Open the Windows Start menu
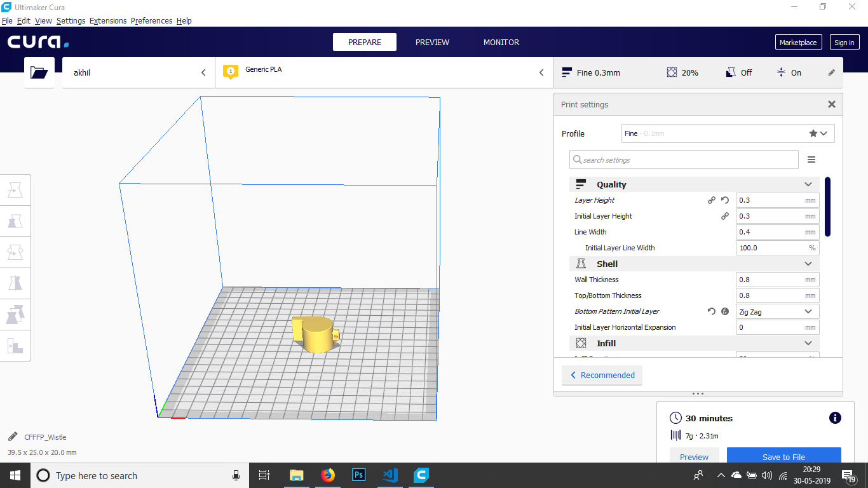The width and height of the screenshot is (868, 488). [x=15, y=475]
